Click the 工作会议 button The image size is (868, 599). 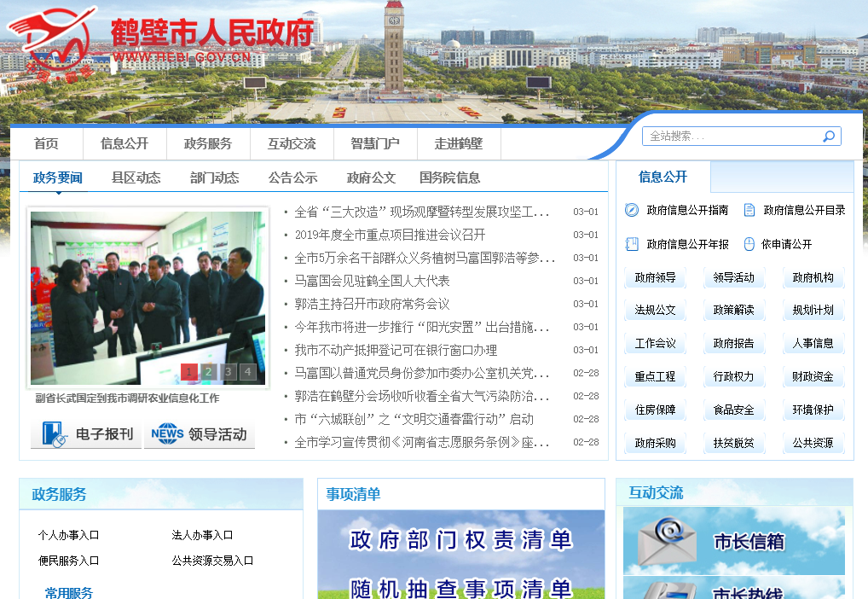tap(656, 344)
